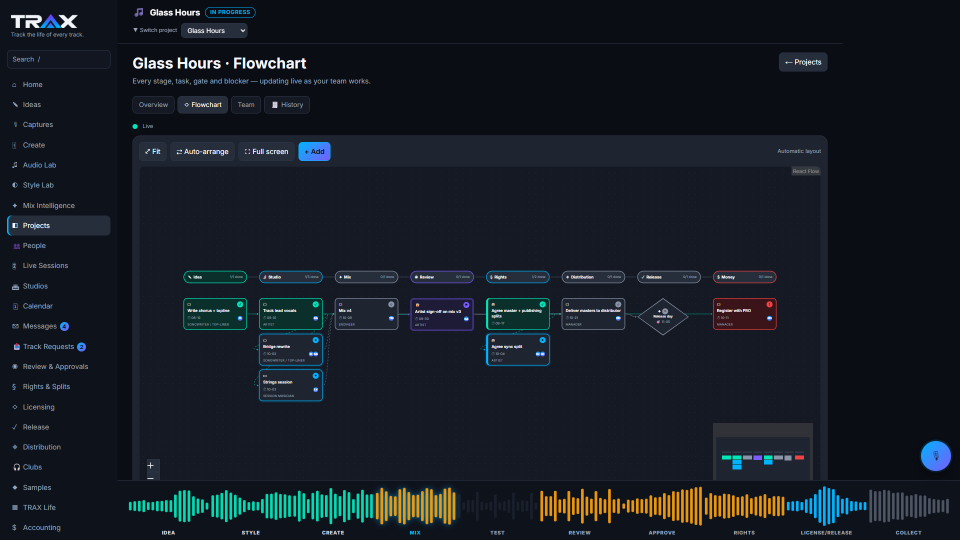Click the purple status icon on Artist sign-off card

pyautogui.click(x=466, y=304)
